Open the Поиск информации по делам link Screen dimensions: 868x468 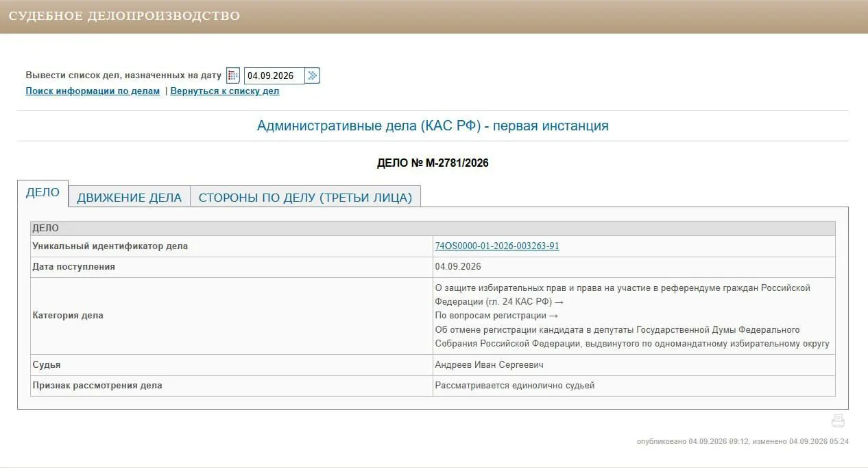click(93, 91)
